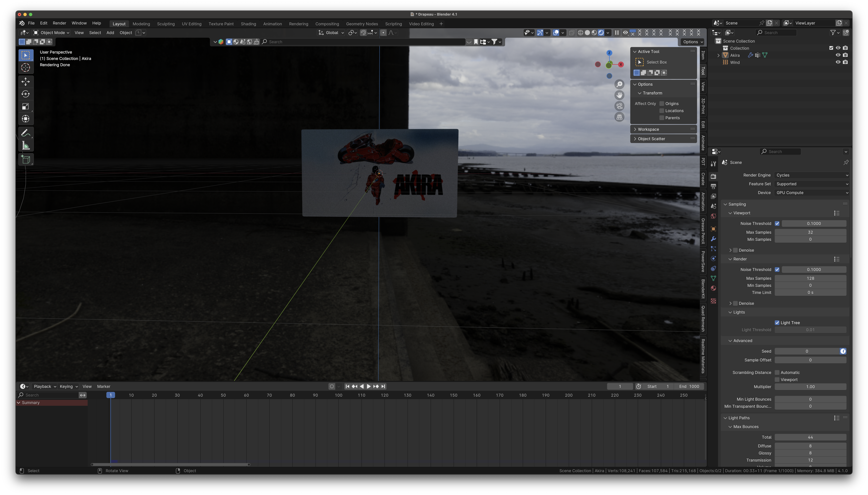Play the animation forward
The height and width of the screenshot is (495, 868).
[x=369, y=386]
